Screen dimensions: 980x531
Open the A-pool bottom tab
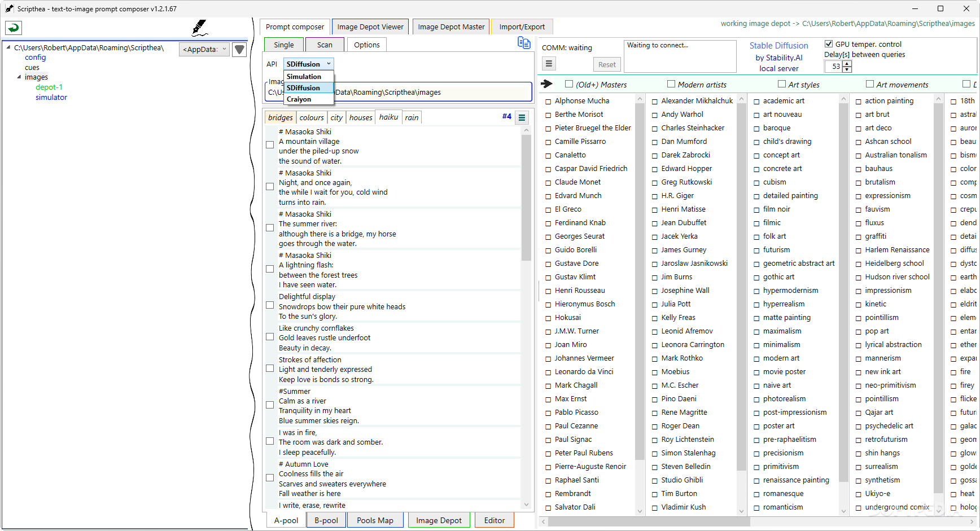point(286,520)
